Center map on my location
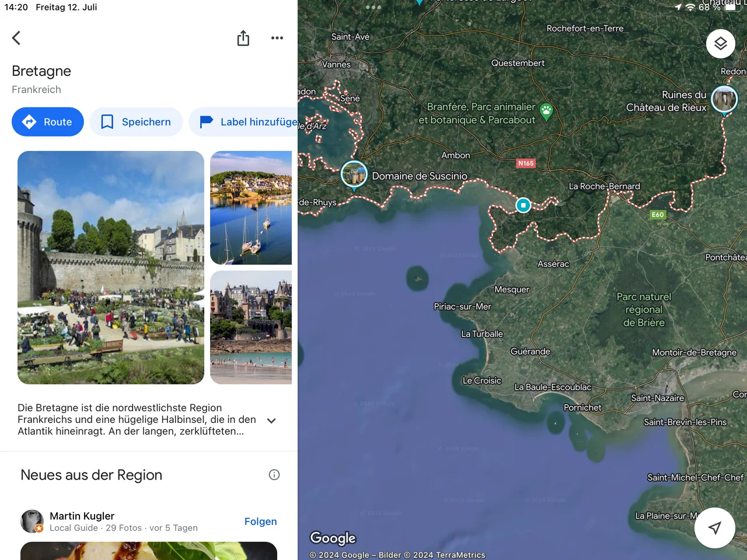Image resolution: width=747 pixels, height=560 pixels. (714, 527)
